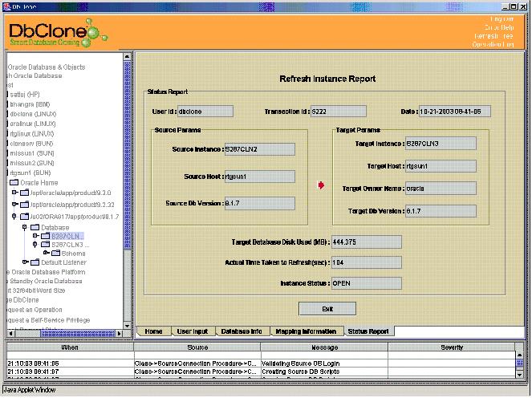Screen dimensions: 532x398
Task: Click the Date field
Action: [455, 112]
